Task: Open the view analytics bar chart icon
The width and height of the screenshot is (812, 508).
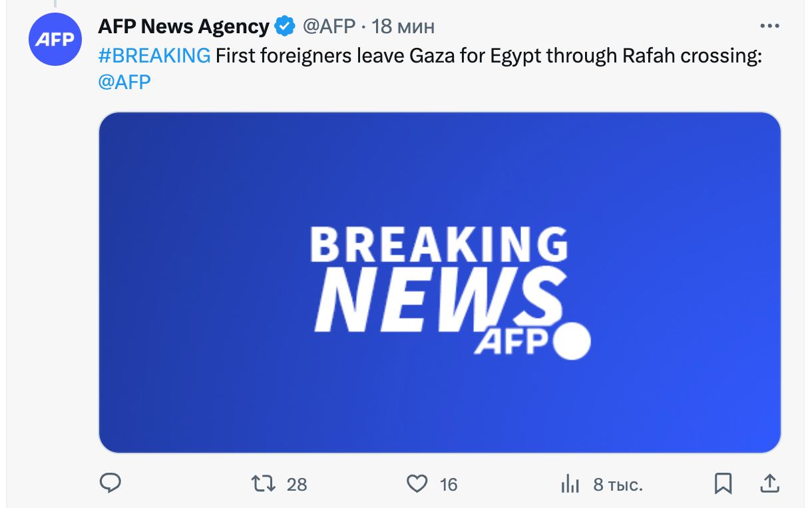Action: coord(570,484)
